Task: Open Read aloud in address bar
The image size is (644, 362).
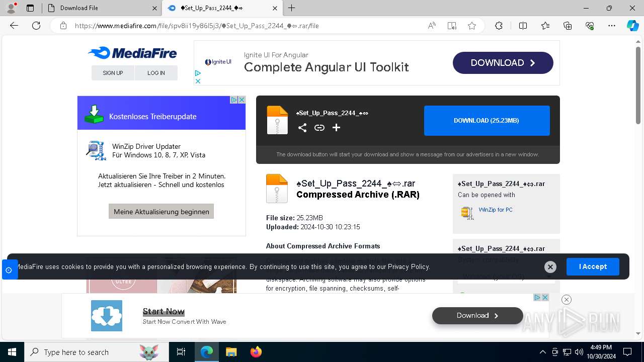Action: tap(432, 26)
